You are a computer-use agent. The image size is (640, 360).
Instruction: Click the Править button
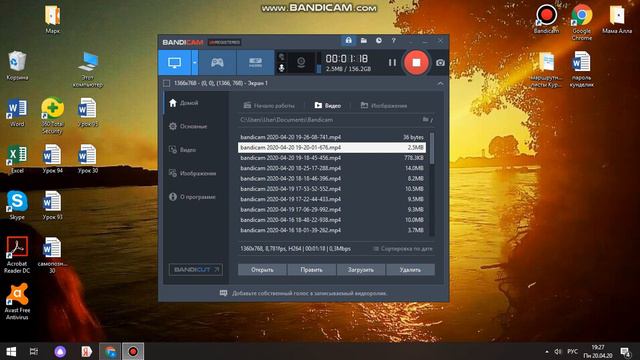(311, 270)
